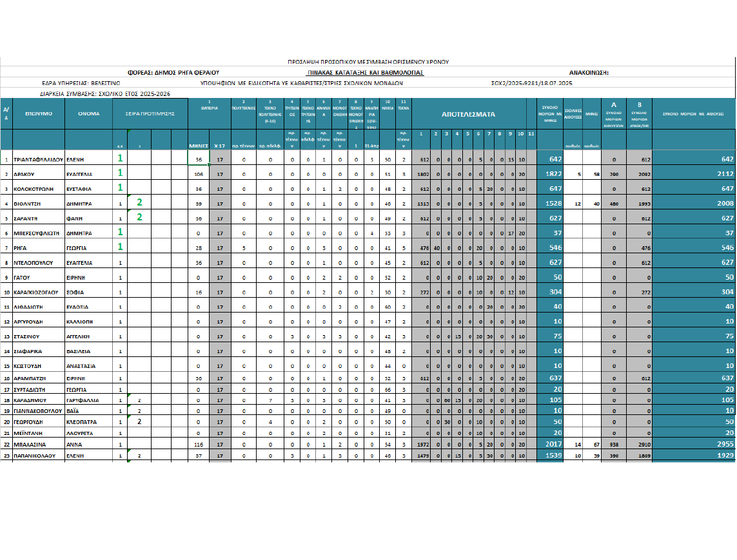The width and height of the screenshot is (737, 560).
Task: Click the surname cell ΜΠΕΡΣΟΥΦΛΙΩΤΗ
Action: coord(39,233)
